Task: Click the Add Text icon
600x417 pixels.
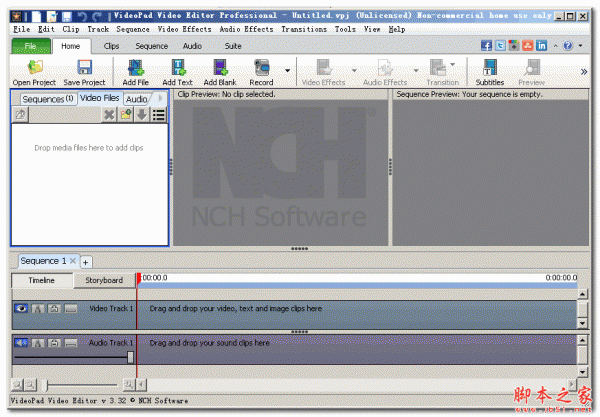Action: click(178, 67)
